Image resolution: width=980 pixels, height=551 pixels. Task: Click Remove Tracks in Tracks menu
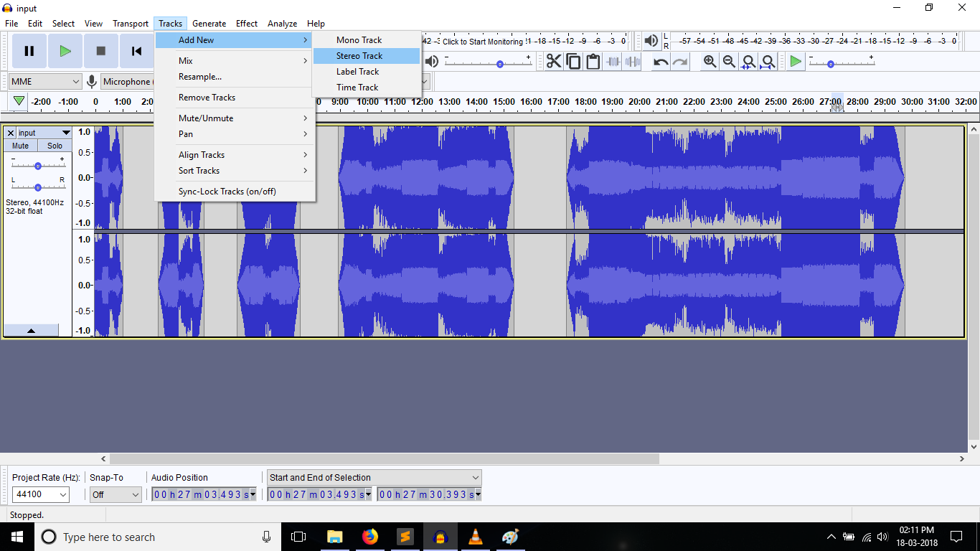(207, 98)
